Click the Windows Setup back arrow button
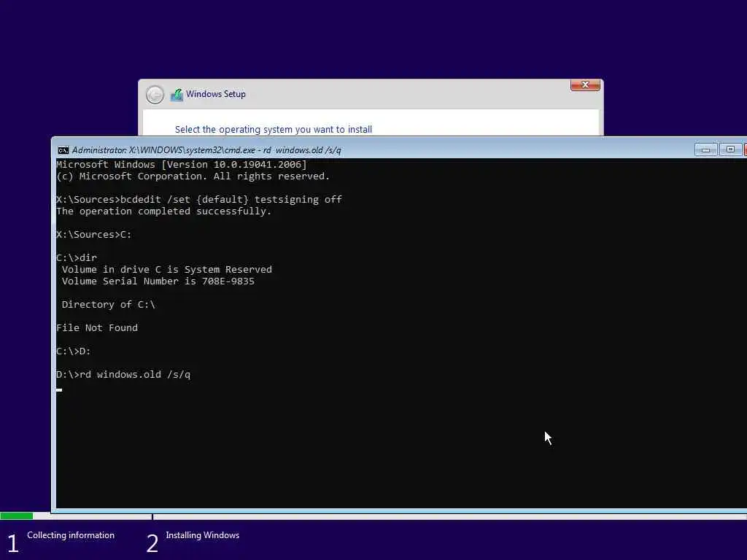 coord(155,95)
